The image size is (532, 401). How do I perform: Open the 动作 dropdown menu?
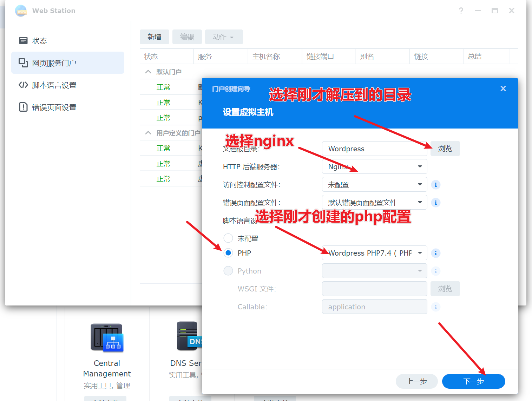(224, 37)
